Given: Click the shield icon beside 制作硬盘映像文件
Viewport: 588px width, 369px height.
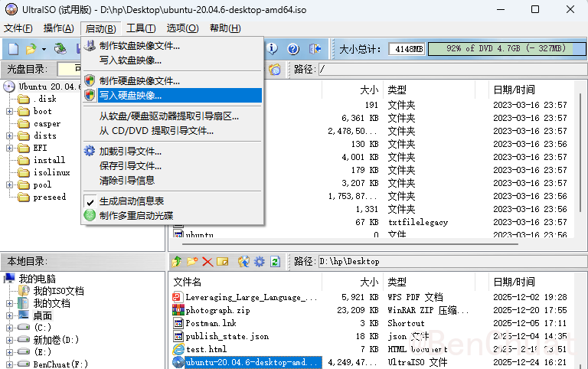Looking at the screenshot, I should pyautogui.click(x=90, y=80).
